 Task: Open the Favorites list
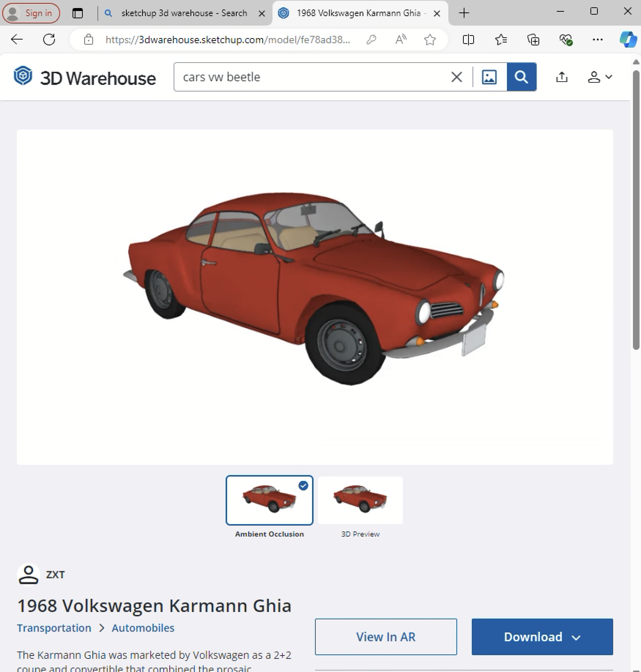501,39
